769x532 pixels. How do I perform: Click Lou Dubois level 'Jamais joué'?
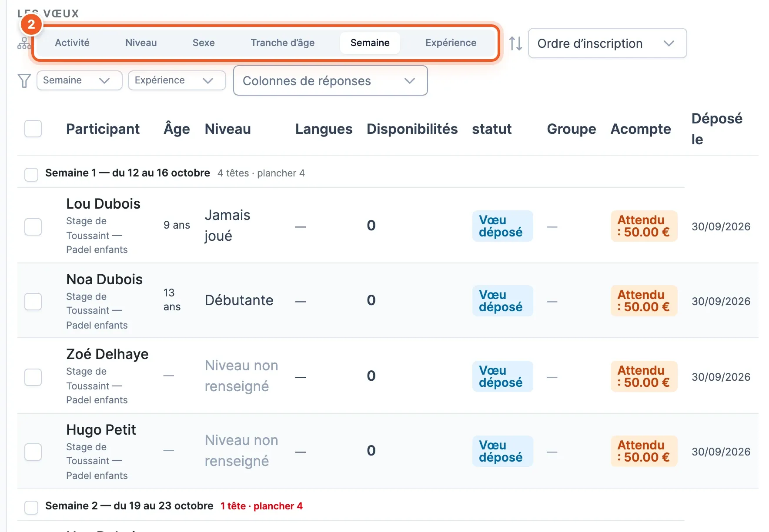(x=227, y=226)
